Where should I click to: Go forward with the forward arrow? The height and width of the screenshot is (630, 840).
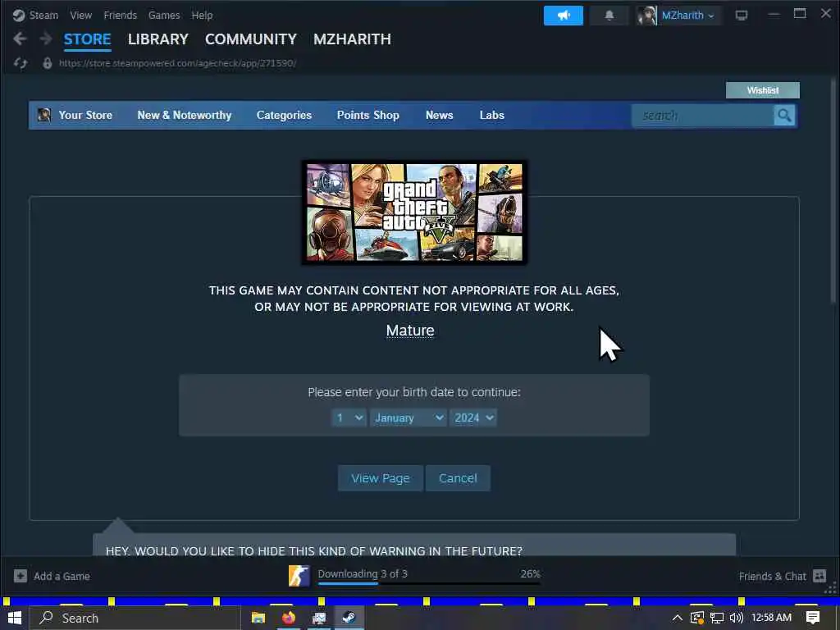46,39
